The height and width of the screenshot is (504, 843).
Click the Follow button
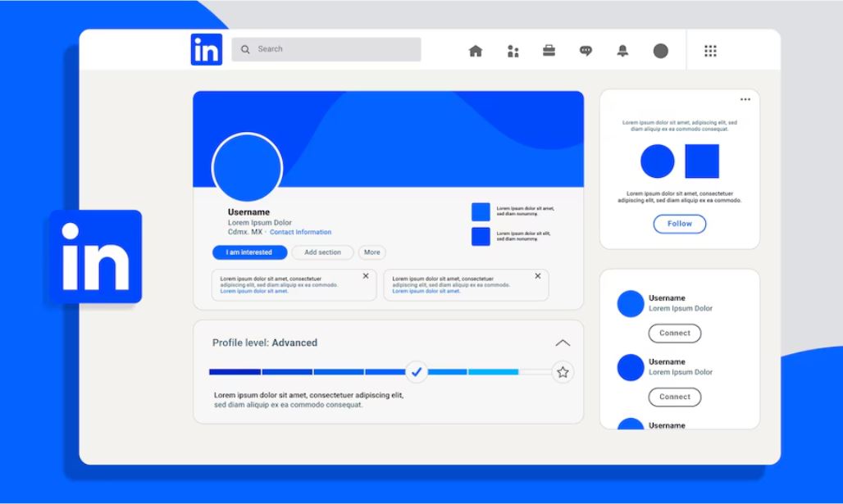680,224
